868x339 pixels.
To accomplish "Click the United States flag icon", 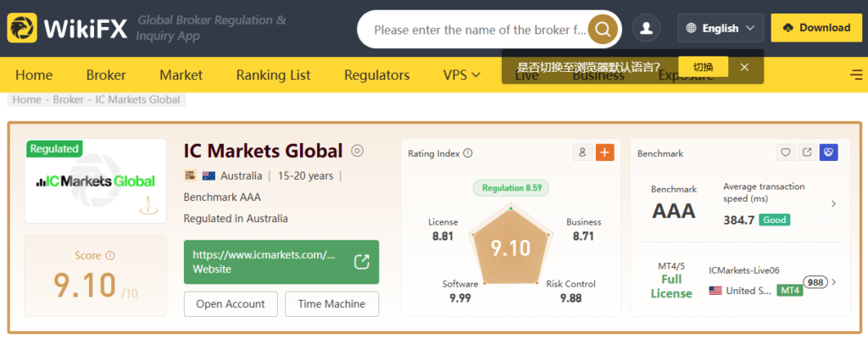I will click(715, 291).
